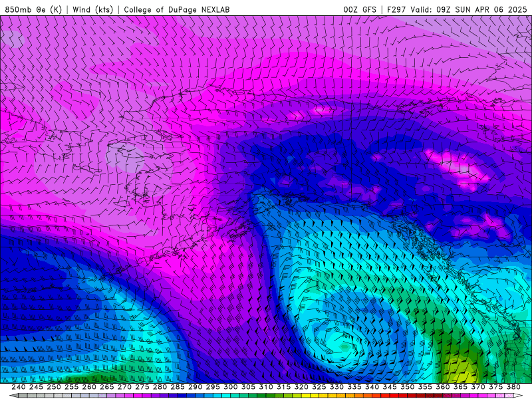Screen dimensions: 532x399
Task: Click the "F297" forecast hour text
Action: click(x=396, y=9)
